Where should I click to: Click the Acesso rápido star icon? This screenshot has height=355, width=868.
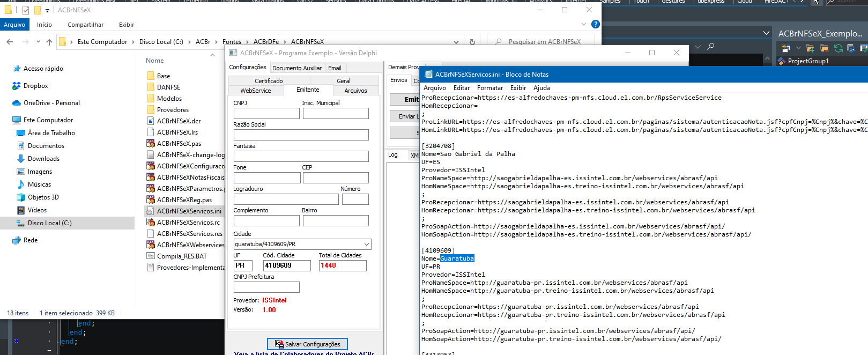point(16,69)
